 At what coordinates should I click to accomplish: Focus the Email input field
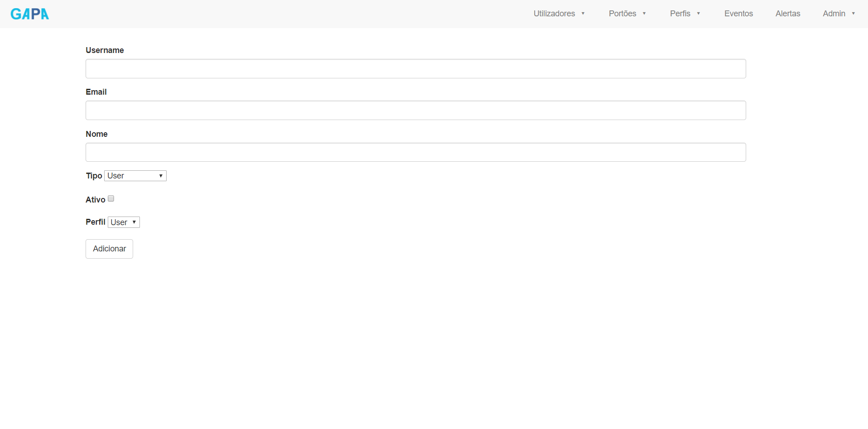point(416,110)
